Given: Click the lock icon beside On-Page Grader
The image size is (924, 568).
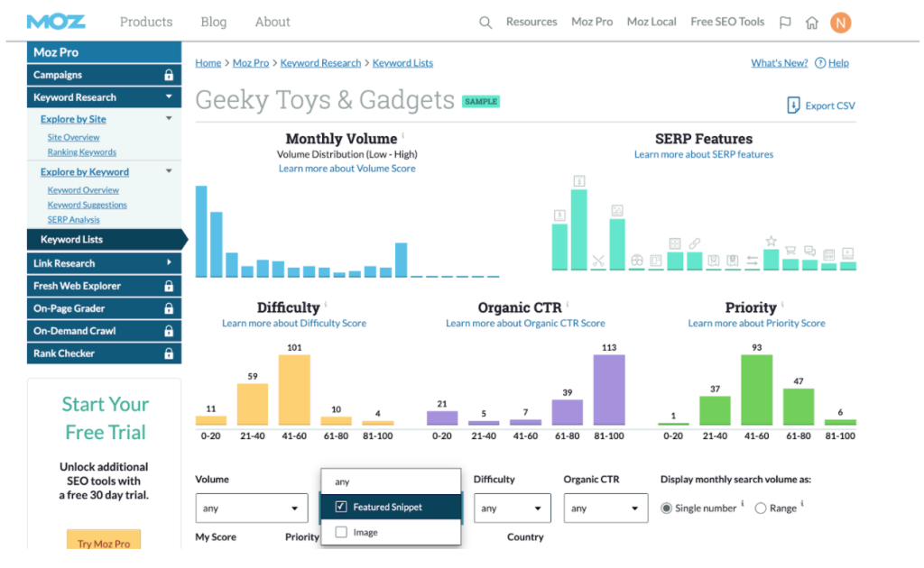Looking at the screenshot, I should point(169,308).
